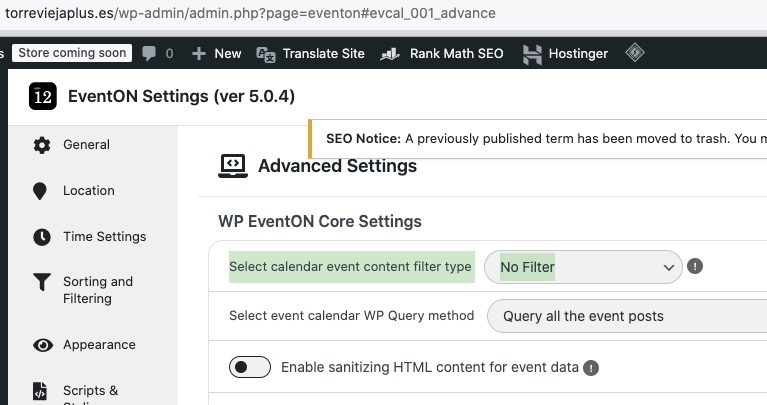Click the Translate Site link
The height and width of the screenshot is (405, 767).
point(310,53)
